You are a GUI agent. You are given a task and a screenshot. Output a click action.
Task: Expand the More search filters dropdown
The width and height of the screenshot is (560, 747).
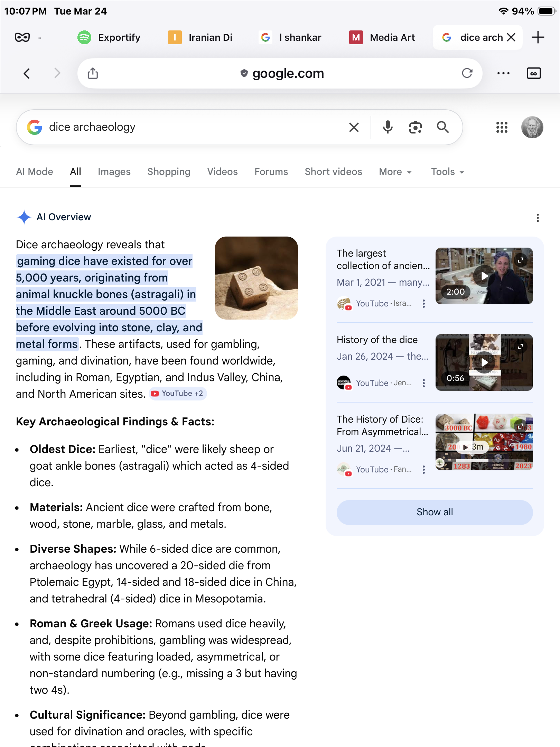click(395, 172)
